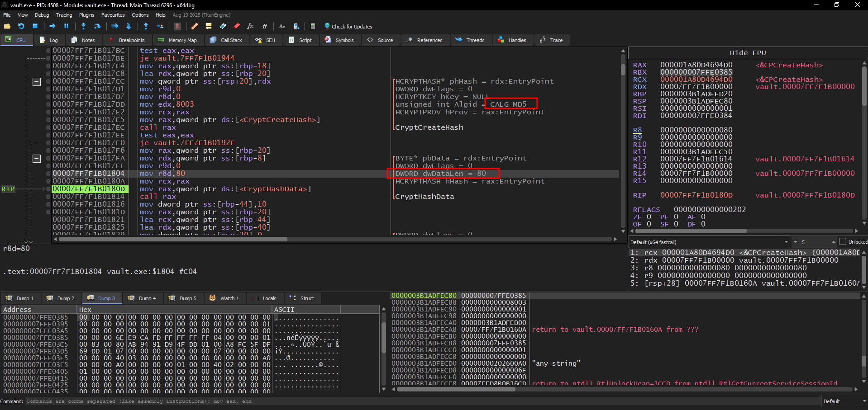Open Scylla via the red S icon
The image size is (868, 410).
[x=177, y=26]
